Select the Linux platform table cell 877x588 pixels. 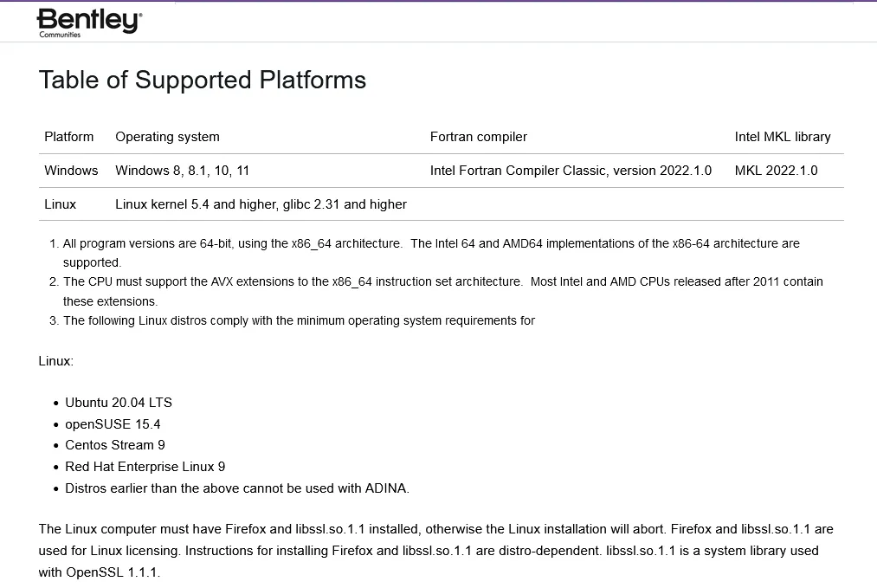(x=61, y=204)
